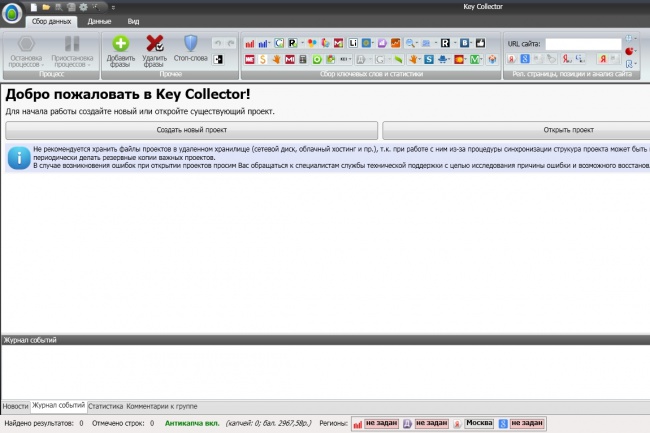Click the colorful cube icon at row end
The height and width of the screenshot is (433, 650).
492,59
